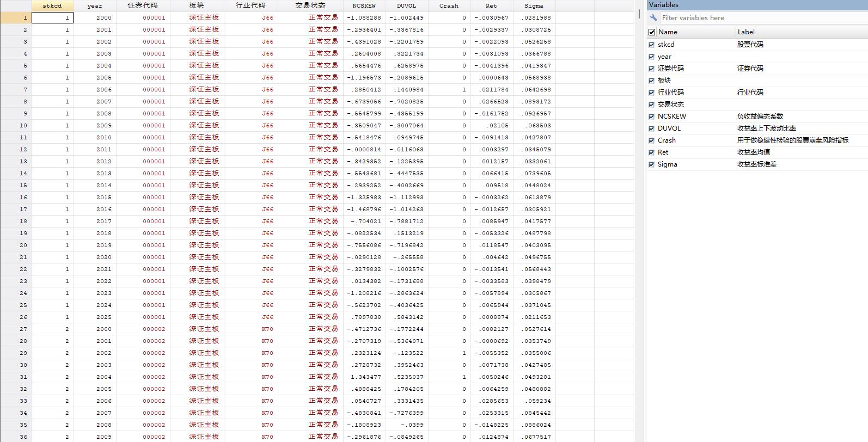Select row number 1 header
This screenshot has width=868, height=442.
coord(15,17)
